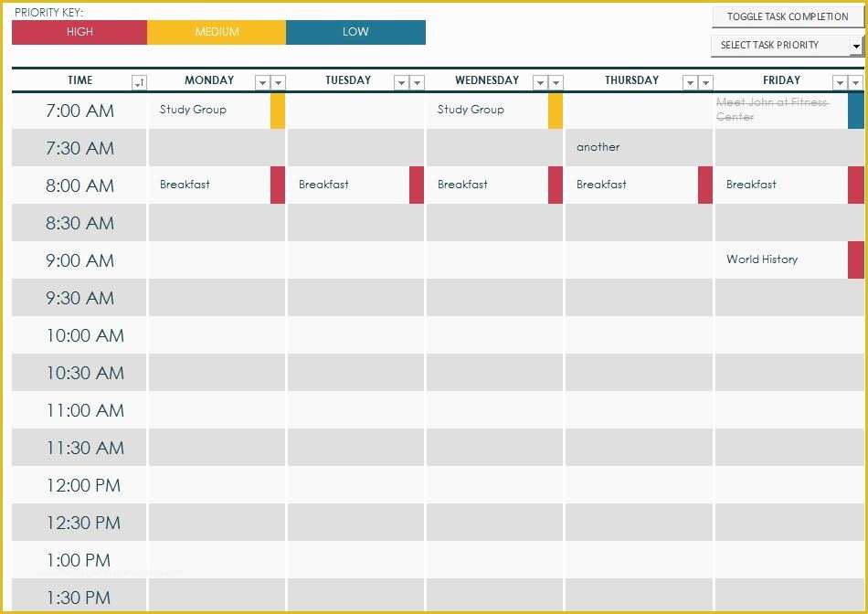Select the crossed-out Meet John at Fitness Center task
This screenshot has height=614, width=868.
tap(781, 110)
